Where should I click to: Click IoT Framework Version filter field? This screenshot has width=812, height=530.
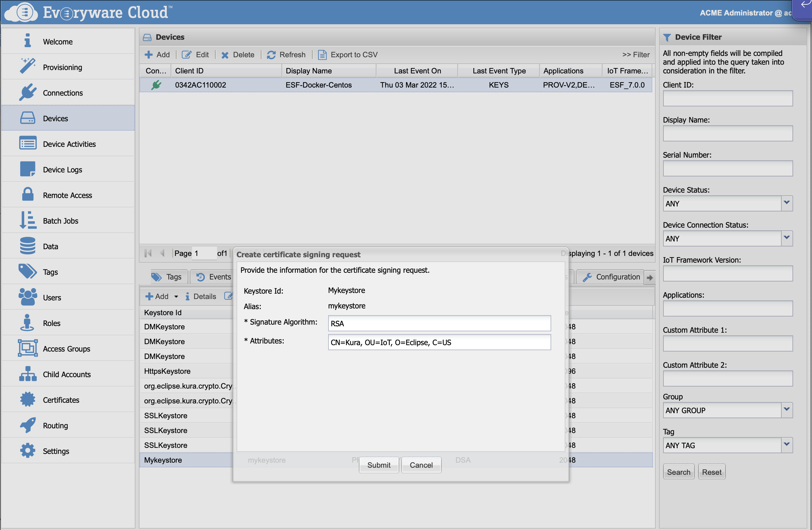[x=727, y=273]
